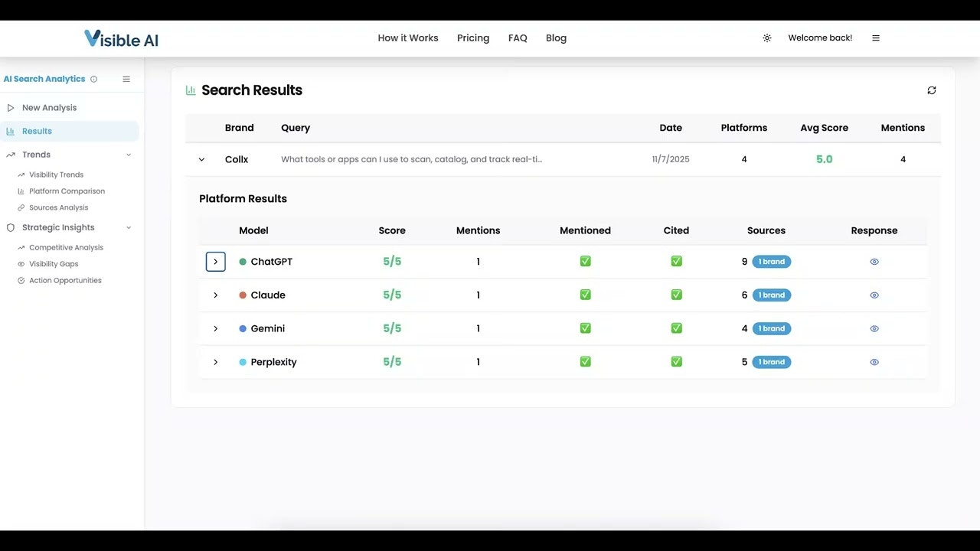Expand the ChatGPT platform result row

tap(215, 261)
